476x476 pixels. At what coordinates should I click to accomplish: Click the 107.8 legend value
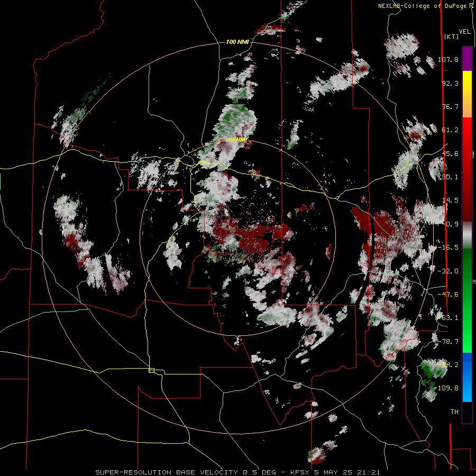point(448,59)
